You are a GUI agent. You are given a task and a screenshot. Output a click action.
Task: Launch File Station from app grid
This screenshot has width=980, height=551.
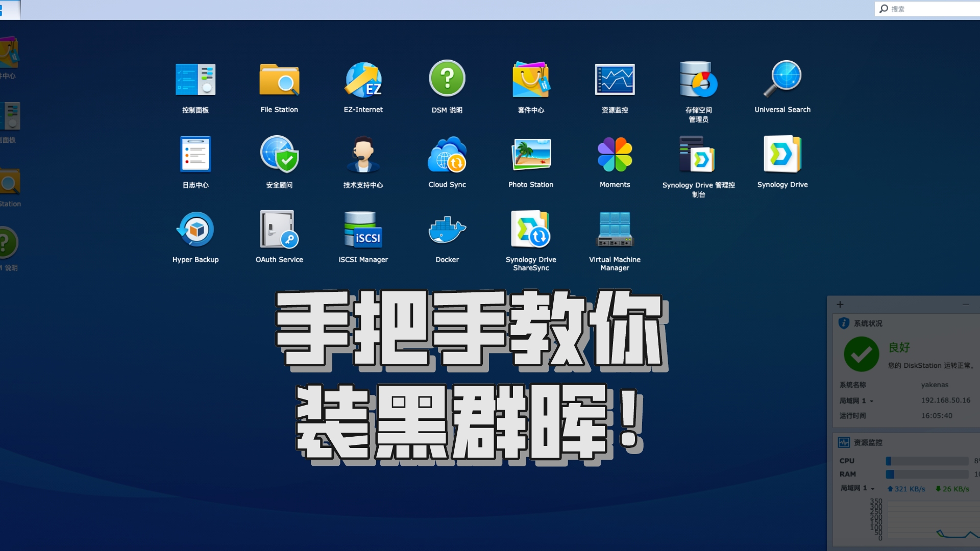(x=279, y=80)
